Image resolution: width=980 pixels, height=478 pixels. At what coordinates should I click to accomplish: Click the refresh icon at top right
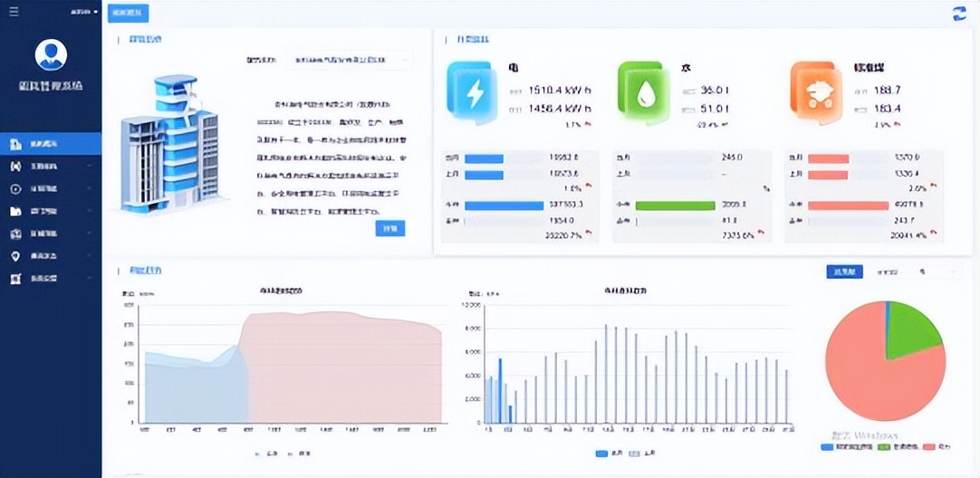(959, 13)
